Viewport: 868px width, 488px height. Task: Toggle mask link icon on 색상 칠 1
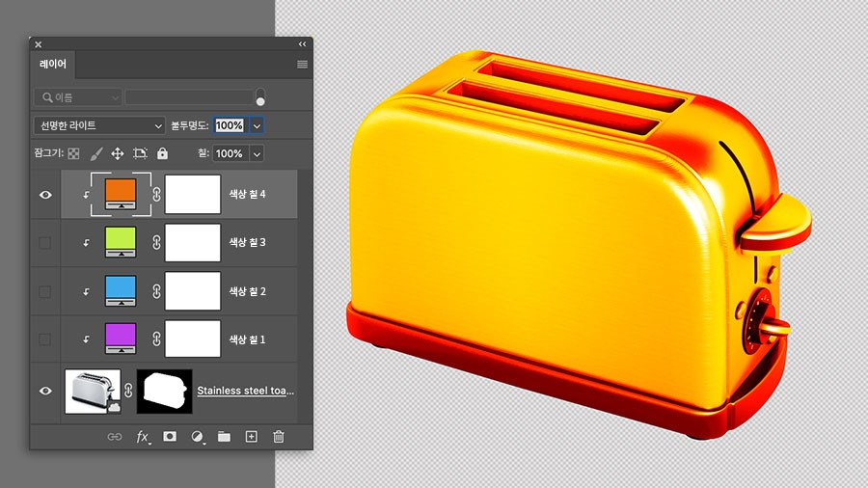pyautogui.click(x=156, y=339)
